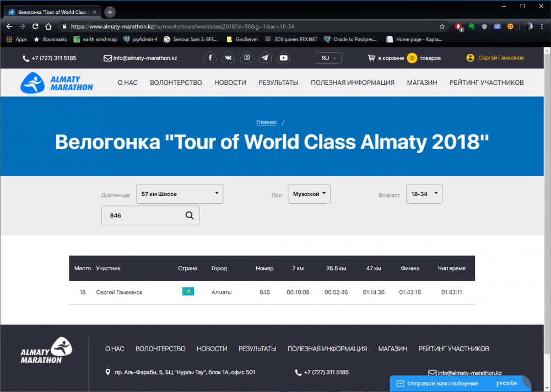Image resolution: width=551 pixels, height=392 pixels.
Task: Open the Сергей Гамаюнов profile link
Action: point(494,58)
